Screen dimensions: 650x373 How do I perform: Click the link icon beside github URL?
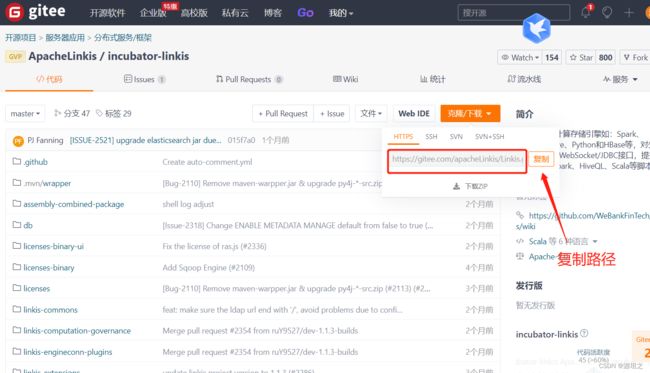(x=520, y=215)
